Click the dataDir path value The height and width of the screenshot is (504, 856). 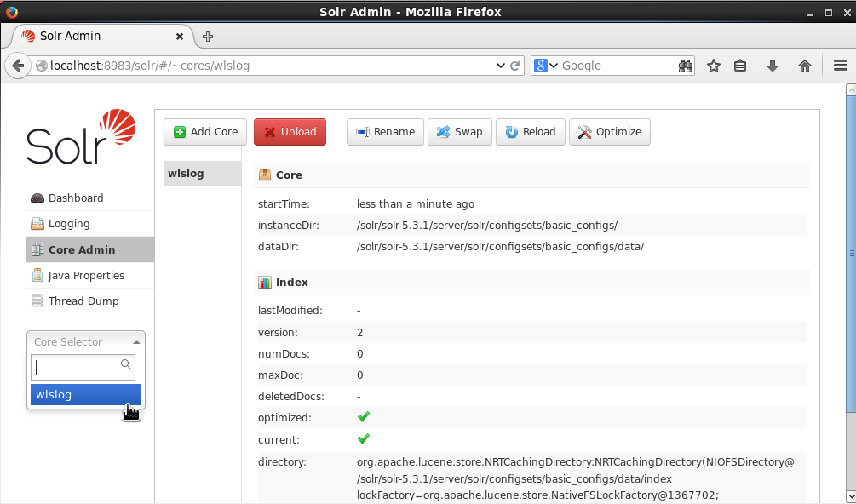point(500,247)
